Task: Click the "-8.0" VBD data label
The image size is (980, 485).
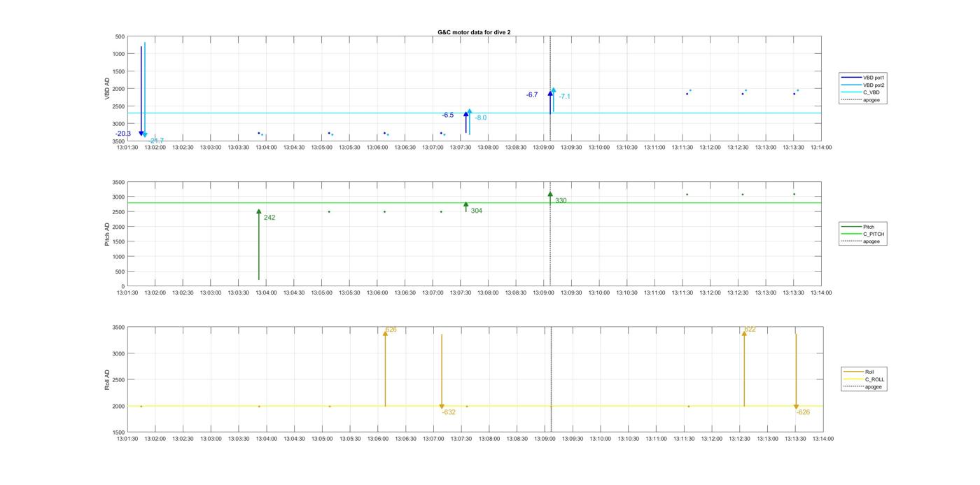Action: 480,118
